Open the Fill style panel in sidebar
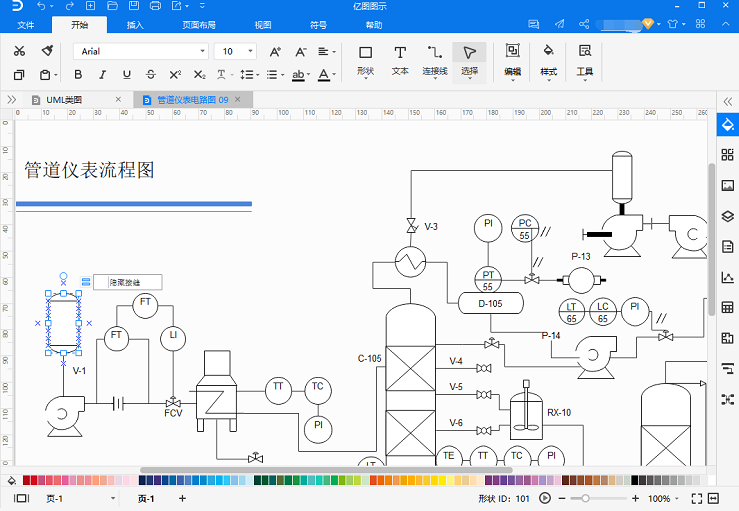 728,125
